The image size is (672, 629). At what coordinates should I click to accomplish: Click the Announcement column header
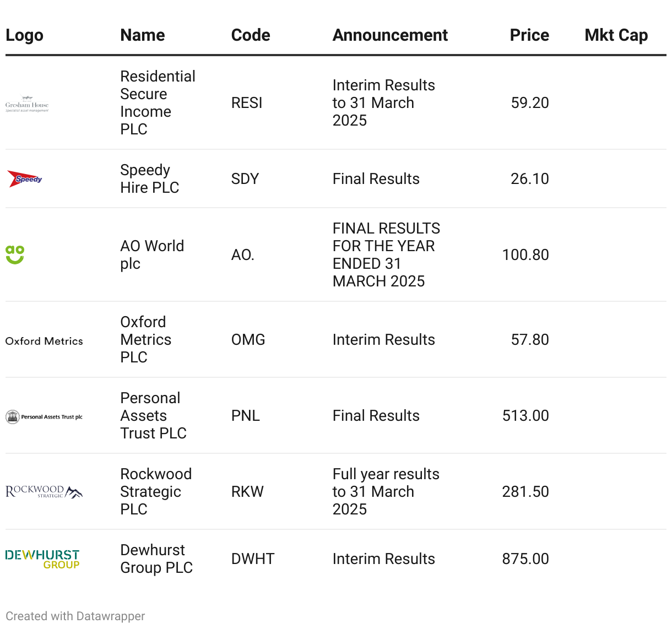[390, 35]
